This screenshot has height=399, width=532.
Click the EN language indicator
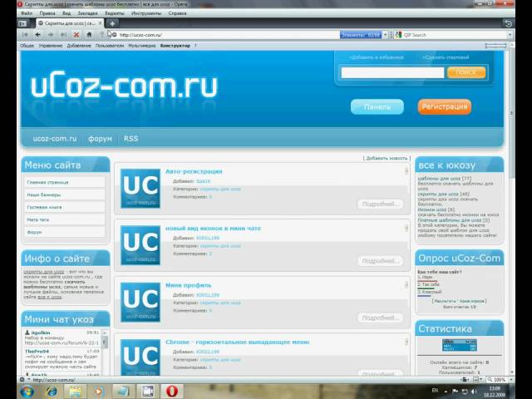click(x=435, y=391)
